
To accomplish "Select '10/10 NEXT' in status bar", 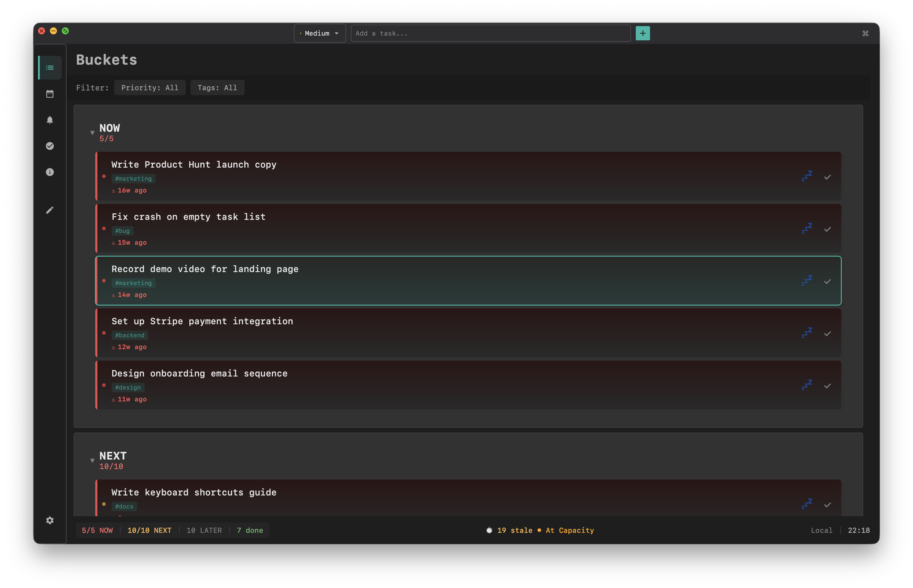I will click(x=149, y=530).
